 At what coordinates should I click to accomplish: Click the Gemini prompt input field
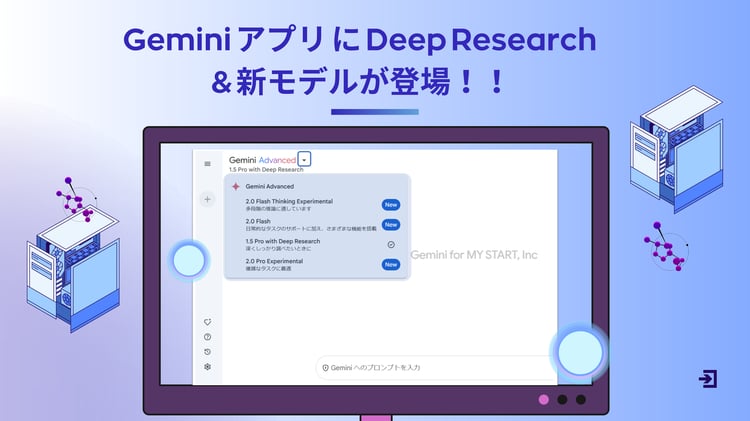click(x=435, y=368)
